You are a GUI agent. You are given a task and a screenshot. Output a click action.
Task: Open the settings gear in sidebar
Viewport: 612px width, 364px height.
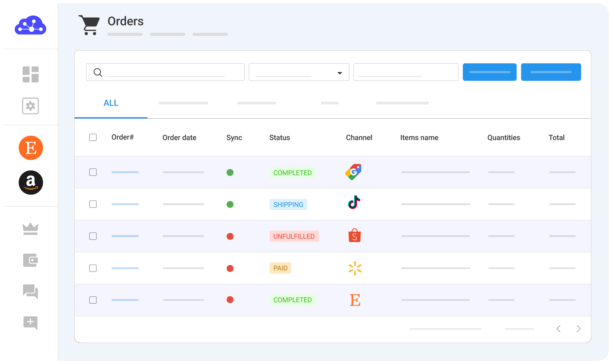(31, 106)
